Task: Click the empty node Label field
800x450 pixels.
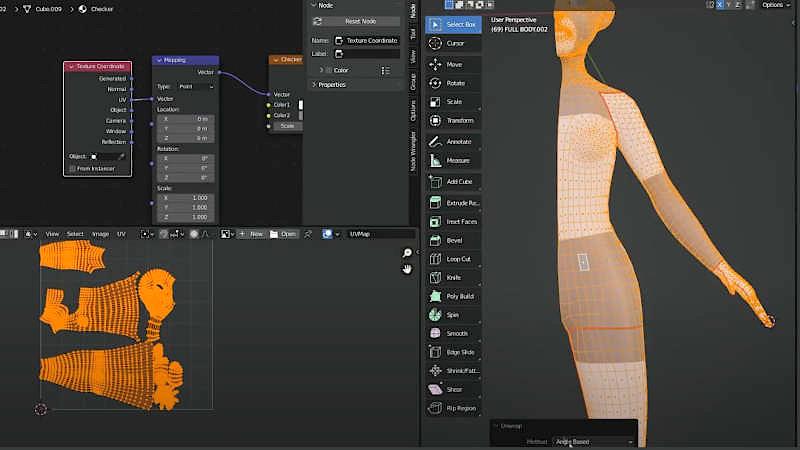Action: point(367,54)
